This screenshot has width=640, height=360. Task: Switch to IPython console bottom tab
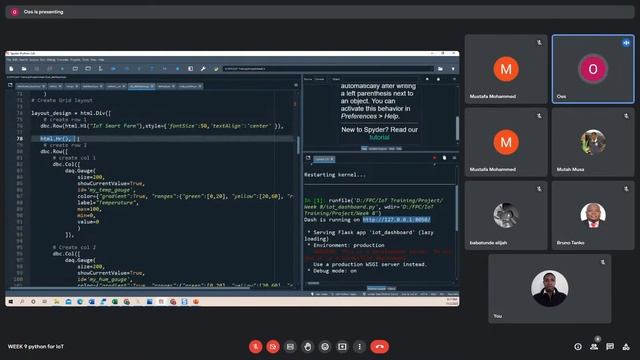(376, 288)
